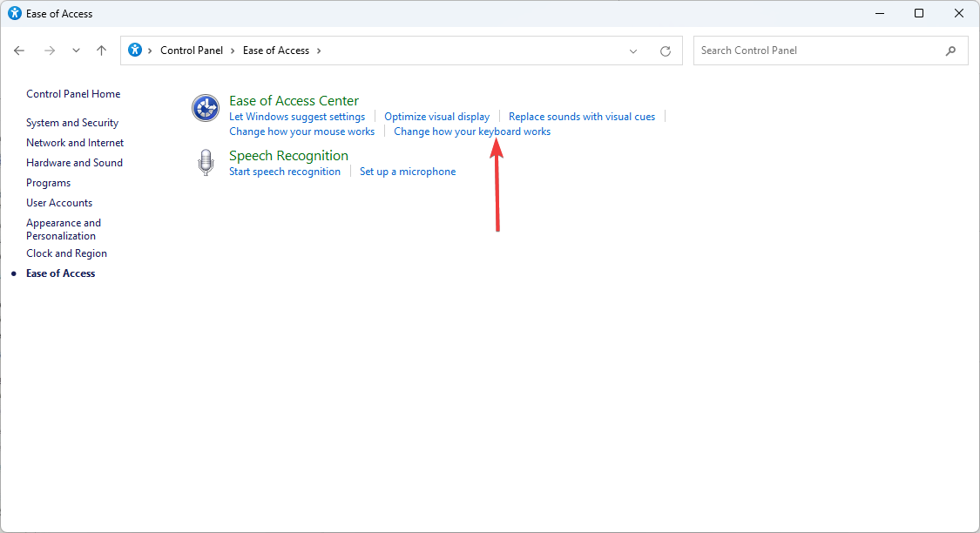Open Programs category in sidebar
The image size is (980, 533).
(48, 183)
